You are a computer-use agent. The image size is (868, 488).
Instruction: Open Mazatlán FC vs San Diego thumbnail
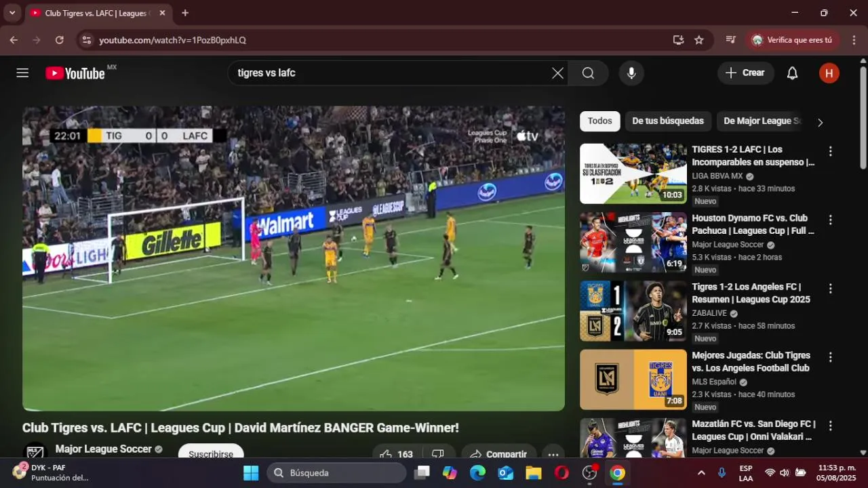click(x=633, y=438)
